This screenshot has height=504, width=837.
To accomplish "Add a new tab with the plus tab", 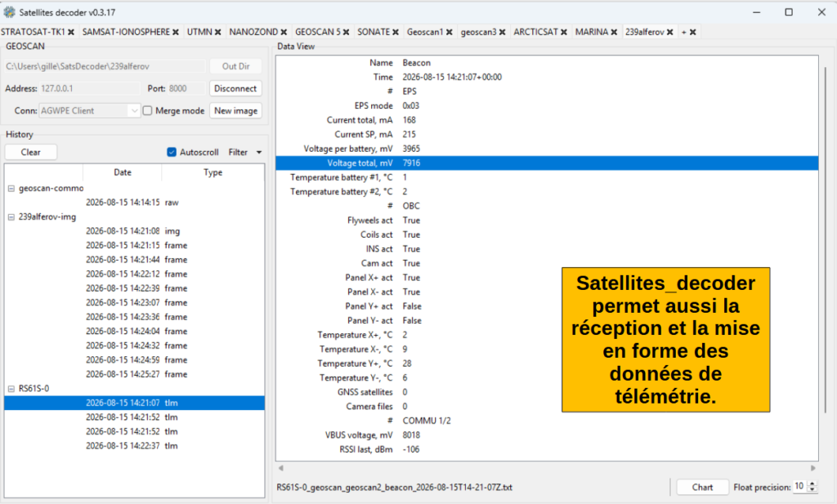I will coord(684,32).
